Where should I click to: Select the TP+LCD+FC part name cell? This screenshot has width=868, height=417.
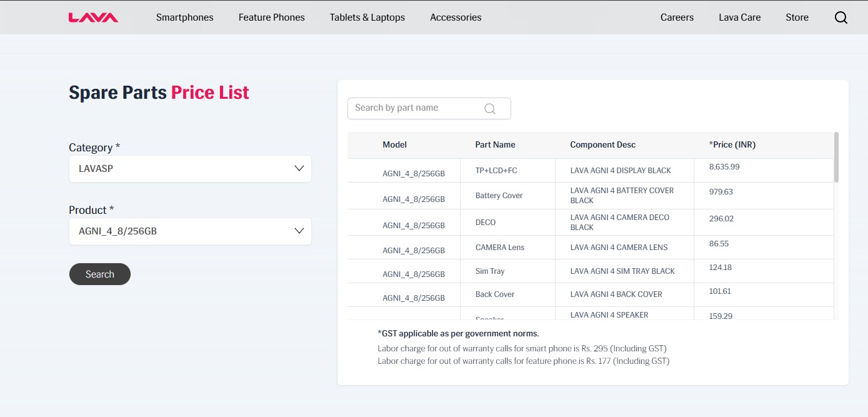[x=507, y=170]
